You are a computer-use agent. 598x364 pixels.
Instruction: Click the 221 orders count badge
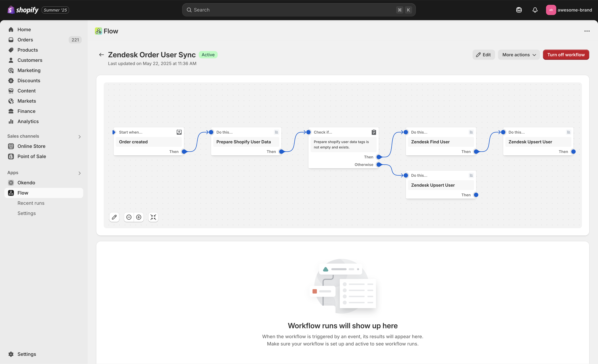pyautogui.click(x=75, y=40)
